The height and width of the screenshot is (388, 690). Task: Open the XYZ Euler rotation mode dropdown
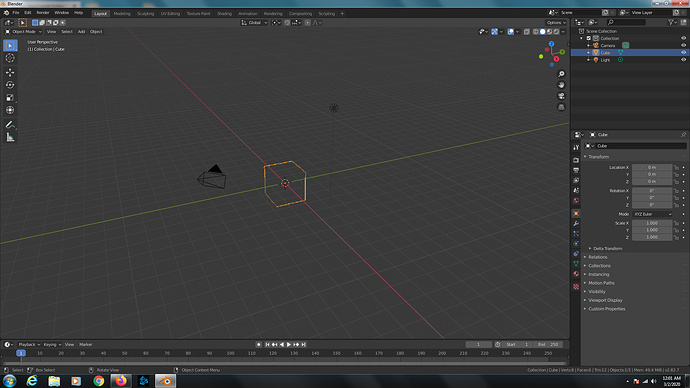tap(653, 214)
